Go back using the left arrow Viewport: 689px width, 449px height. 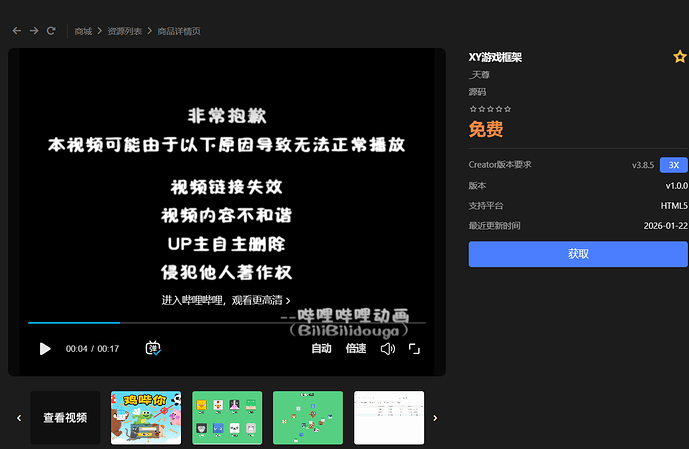17,31
